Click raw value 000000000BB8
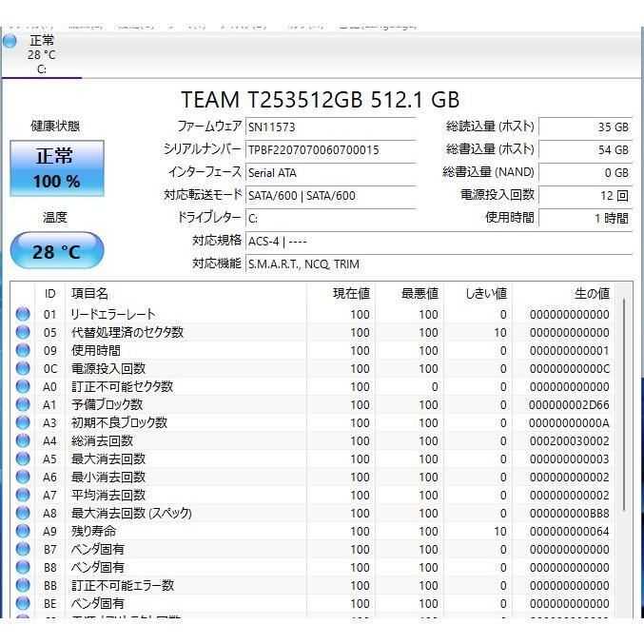Image resolution: width=644 pixels, height=644 pixels. point(569,514)
